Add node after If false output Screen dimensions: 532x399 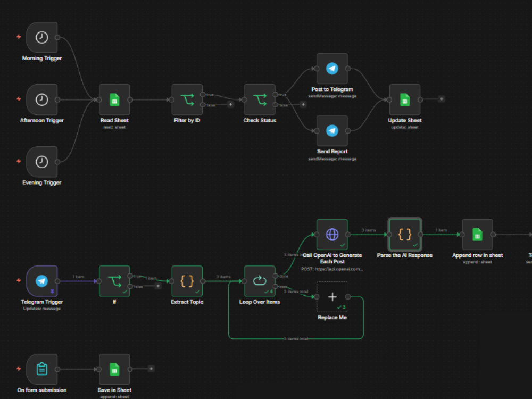[158, 286]
